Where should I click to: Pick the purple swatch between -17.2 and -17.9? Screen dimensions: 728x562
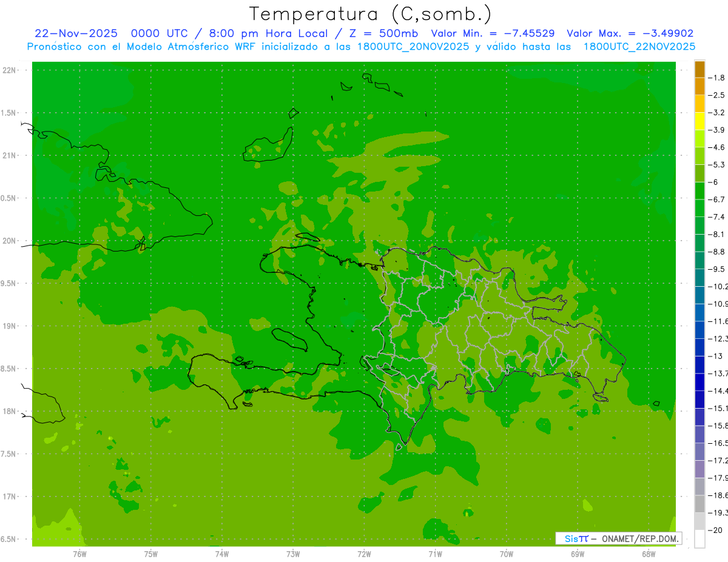pos(699,469)
